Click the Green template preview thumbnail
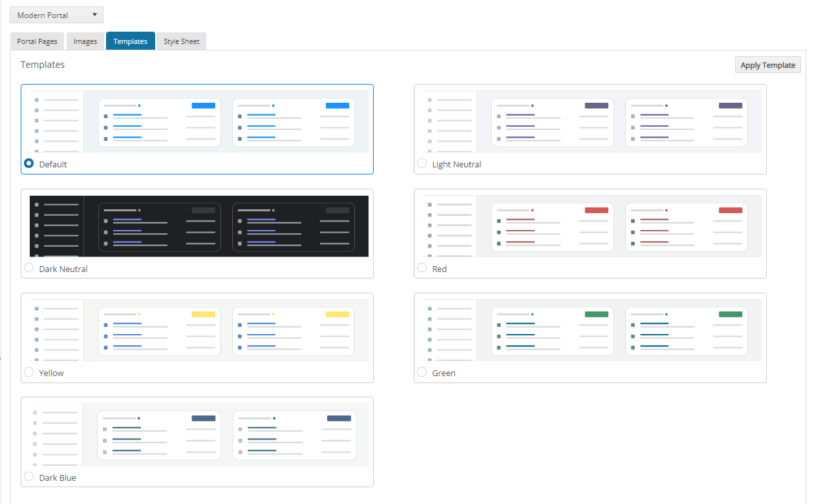The image size is (814, 504). 592,330
